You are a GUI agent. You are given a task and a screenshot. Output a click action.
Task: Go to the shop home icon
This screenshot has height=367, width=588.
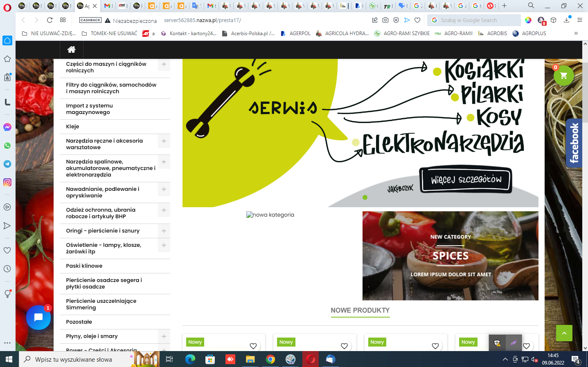tap(71, 49)
